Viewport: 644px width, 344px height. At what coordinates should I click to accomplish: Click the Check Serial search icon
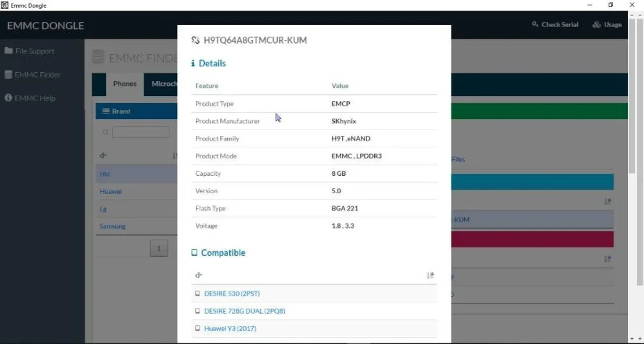(x=535, y=24)
